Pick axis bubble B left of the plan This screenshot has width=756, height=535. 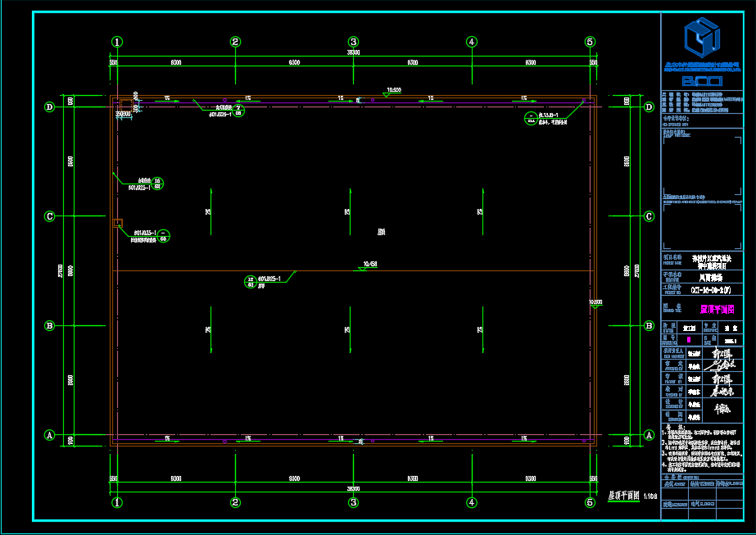tap(50, 325)
